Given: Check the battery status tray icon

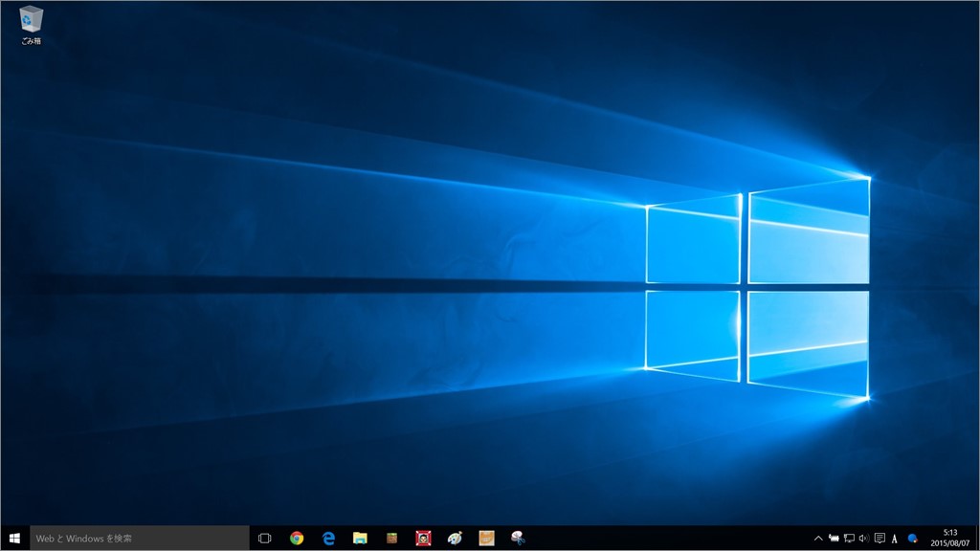Looking at the screenshot, I should tap(834, 539).
